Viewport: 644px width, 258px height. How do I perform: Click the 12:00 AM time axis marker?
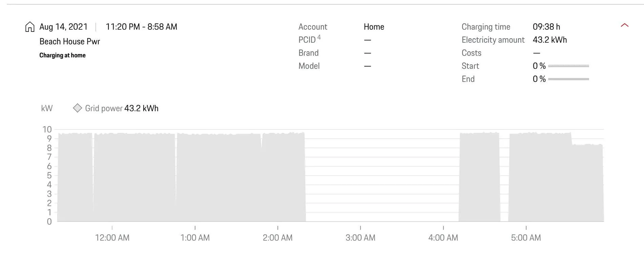pos(112,238)
